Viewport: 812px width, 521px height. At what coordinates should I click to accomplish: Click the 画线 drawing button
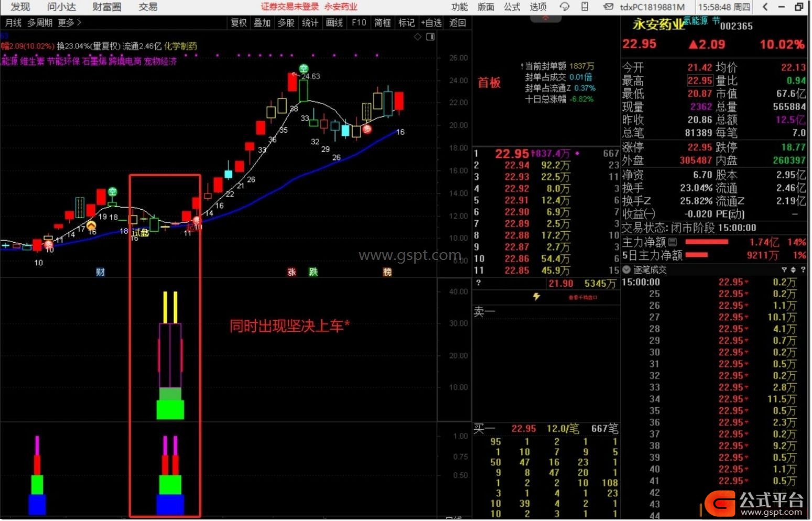point(334,23)
